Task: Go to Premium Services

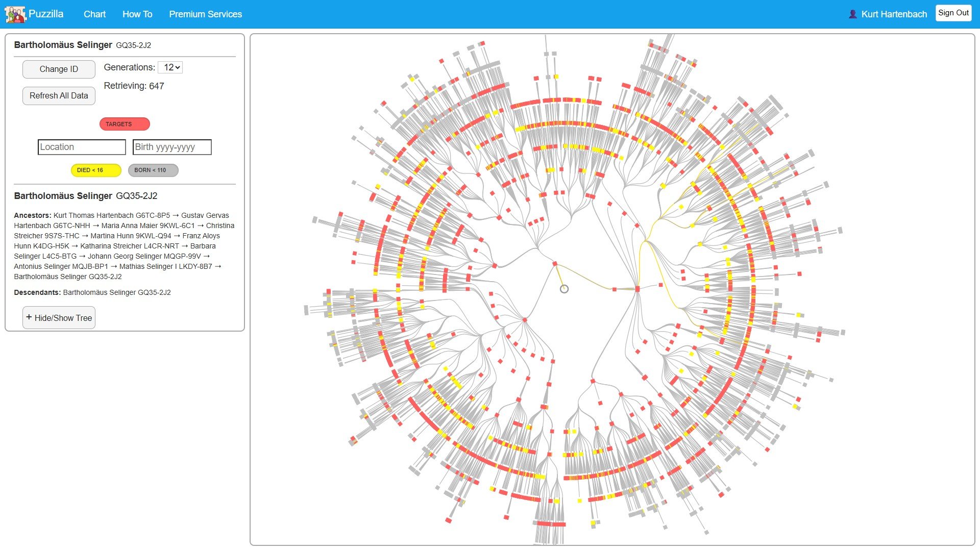Action: 205,14
